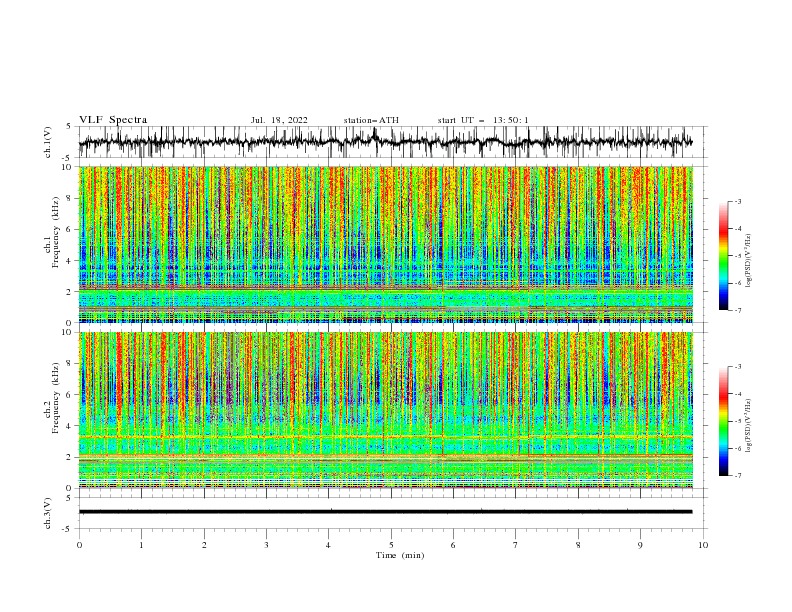Click the "-3" label on ch.1 color bar
The width and height of the screenshot is (792, 612).
tap(738, 201)
